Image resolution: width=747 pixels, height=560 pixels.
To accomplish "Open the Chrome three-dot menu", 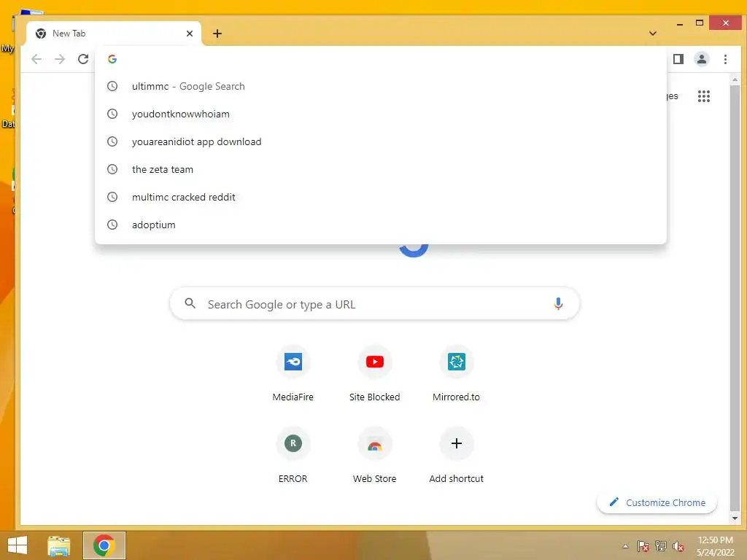I will pyautogui.click(x=725, y=59).
